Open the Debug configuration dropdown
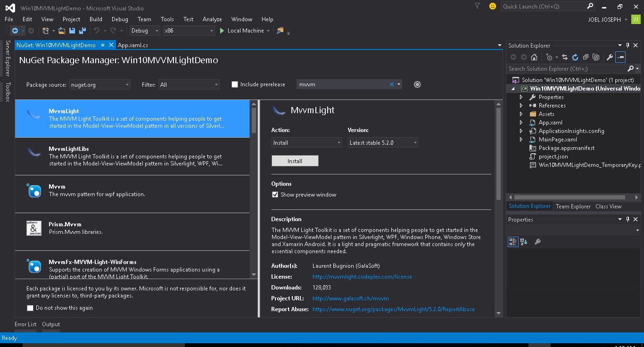 pyautogui.click(x=145, y=31)
